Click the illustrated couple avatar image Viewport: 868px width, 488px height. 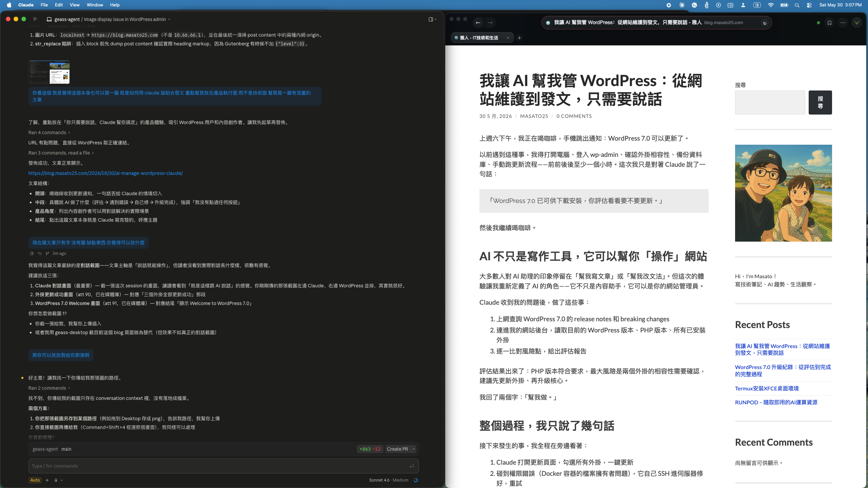(x=784, y=193)
